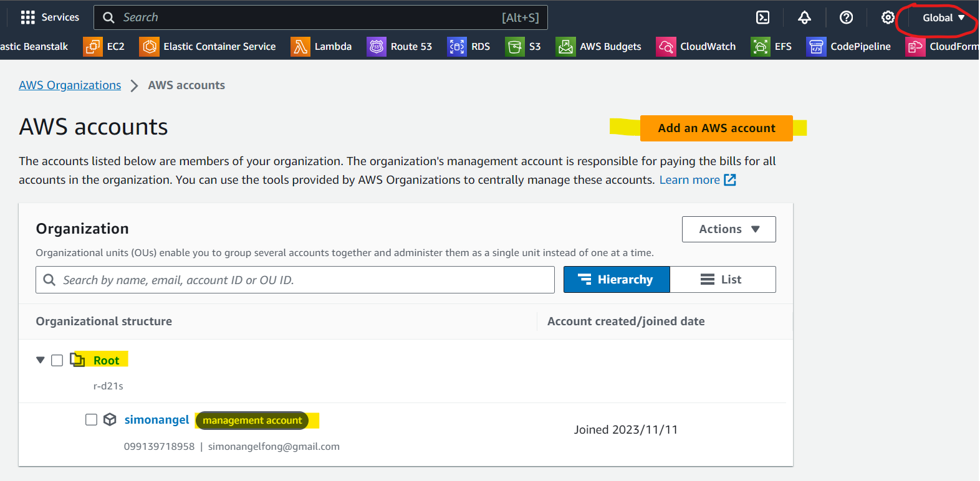Open the settings gear icon
The width and height of the screenshot is (980, 481).
pos(888,17)
